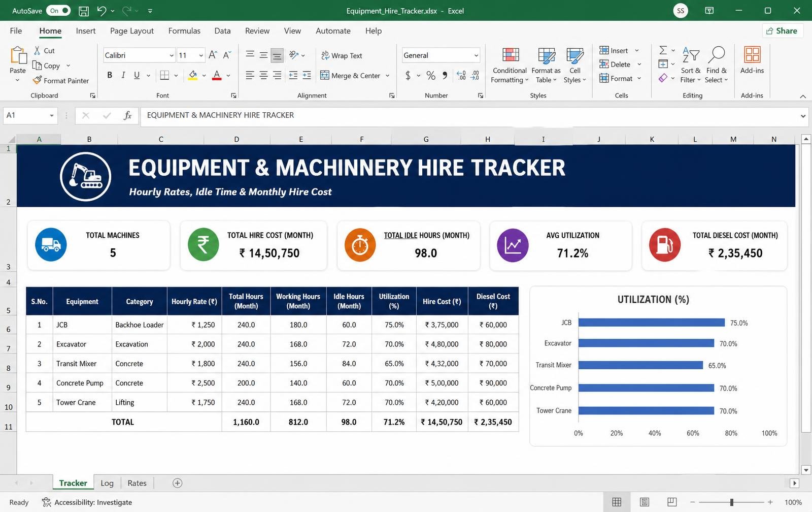Click the Copy icon
The height and width of the screenshot is (512, 812).
[x=37, y=65]
